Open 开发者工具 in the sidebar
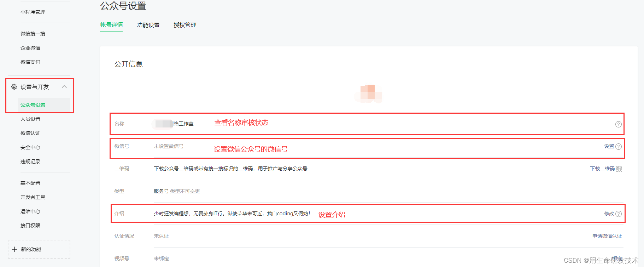Viewport: 644px width, 267px height. click(33, 197)
